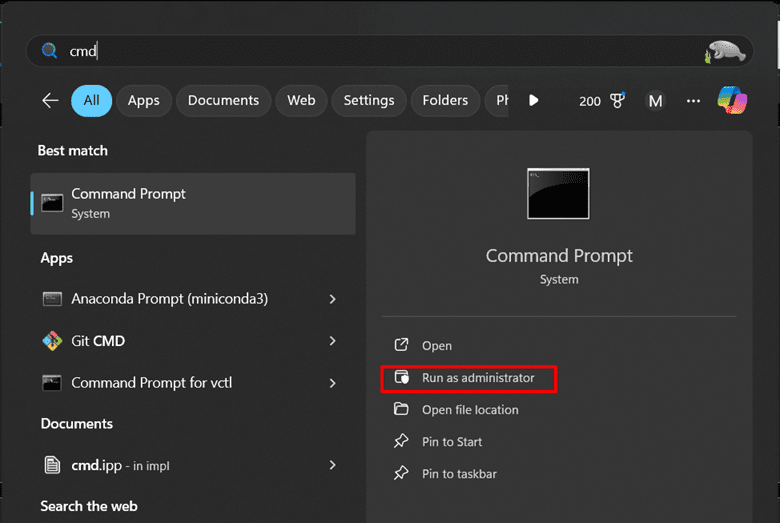Switch to the Web filter tab
780x523 pixels.
tap(301, 101)
